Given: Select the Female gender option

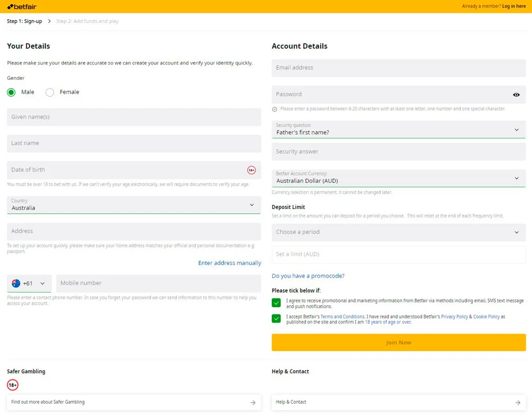Looking at the screenshot, I should (x=49, y=93).
